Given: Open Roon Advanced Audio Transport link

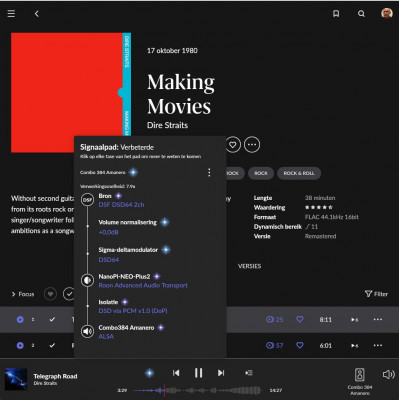Looking at the screenshot, I should (143, 285).
